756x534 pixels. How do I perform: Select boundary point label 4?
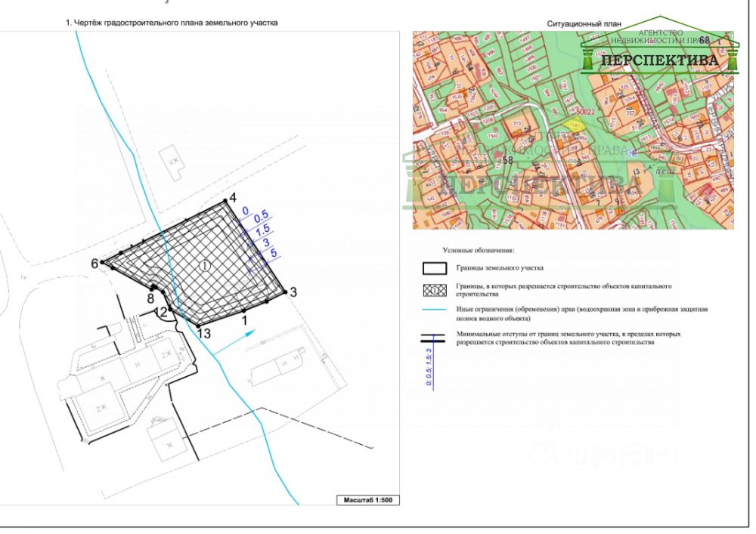(x=233, y=197)
